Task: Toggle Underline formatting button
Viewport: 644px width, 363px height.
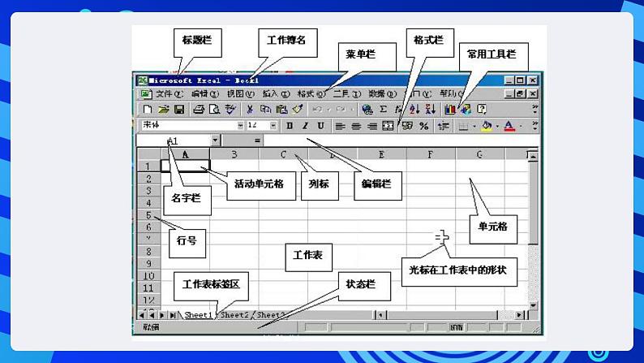Action: (320, 126)
